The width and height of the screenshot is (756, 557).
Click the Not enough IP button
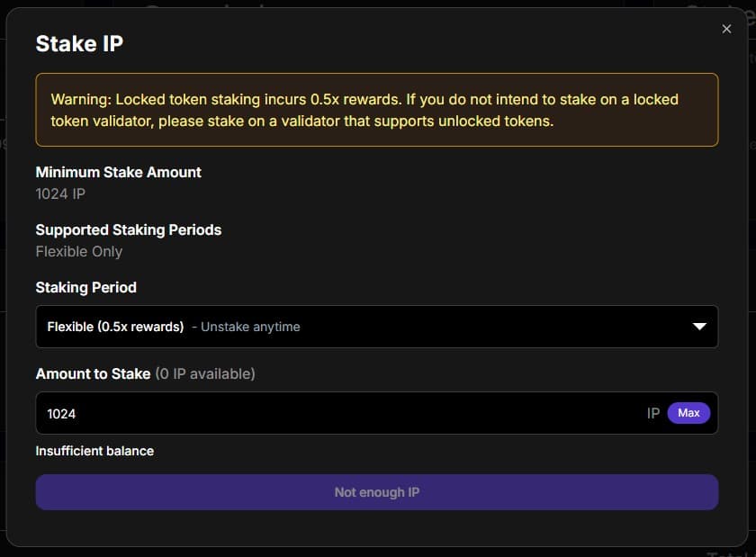coord(376,492)
